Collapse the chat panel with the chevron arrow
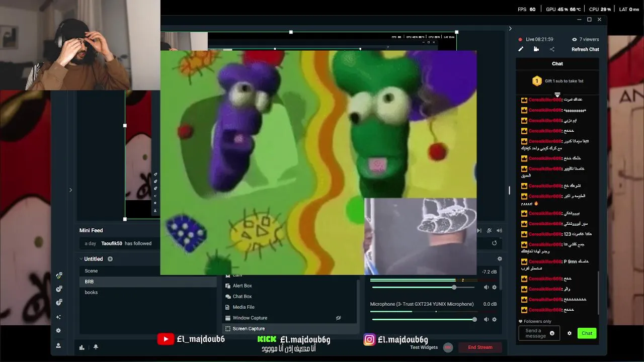This screenshot has height=362, width=644. click(x=510, y=29)
